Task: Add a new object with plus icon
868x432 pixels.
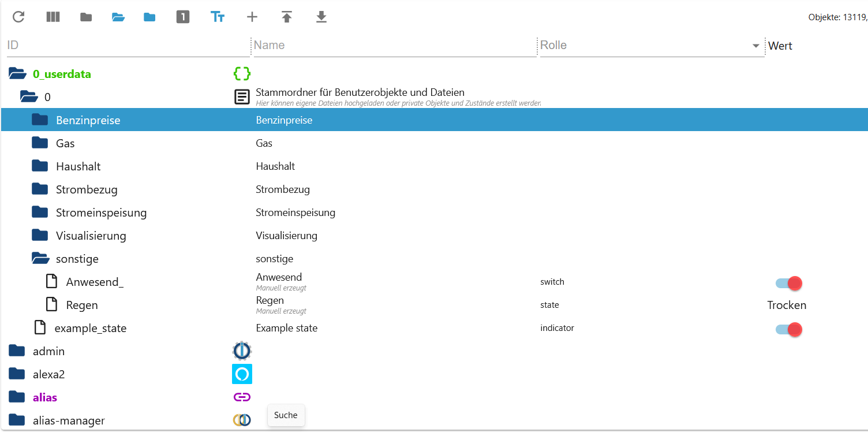Action: 252,17
